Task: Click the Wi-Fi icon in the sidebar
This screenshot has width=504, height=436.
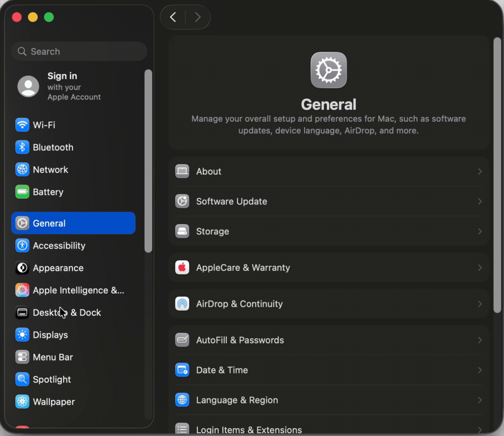Action: point(22,125)
